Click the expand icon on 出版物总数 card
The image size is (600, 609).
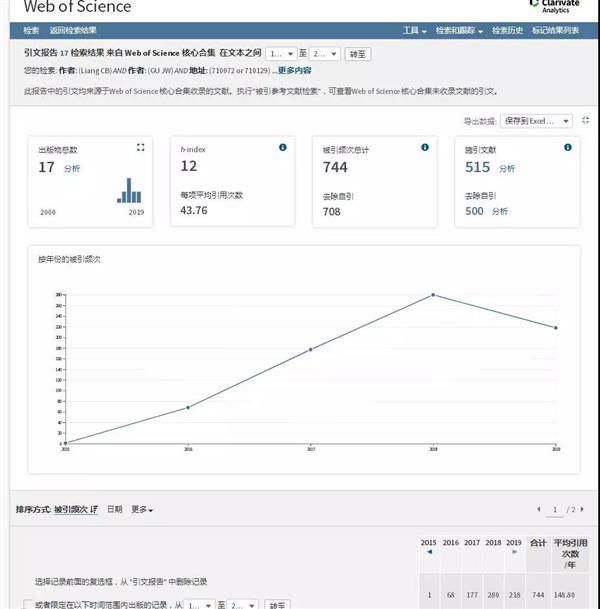[x=140, y=147]
